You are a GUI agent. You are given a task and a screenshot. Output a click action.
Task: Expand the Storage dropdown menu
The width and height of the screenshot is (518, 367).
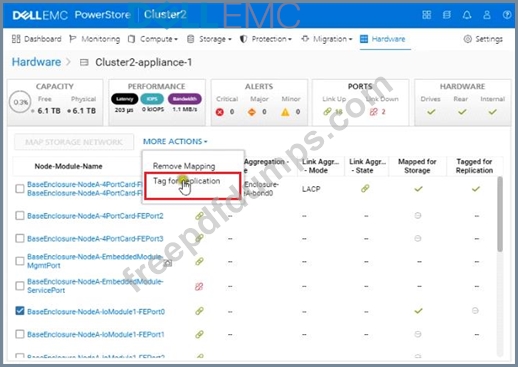click(209, 39)
